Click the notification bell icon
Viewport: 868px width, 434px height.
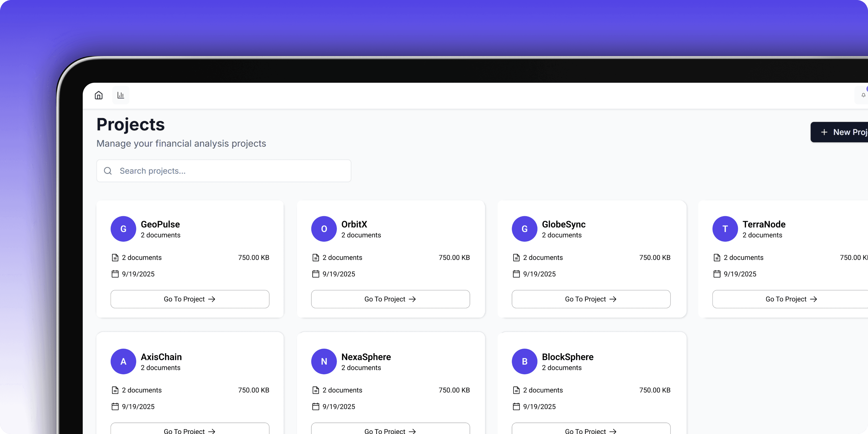coord(863,95)
